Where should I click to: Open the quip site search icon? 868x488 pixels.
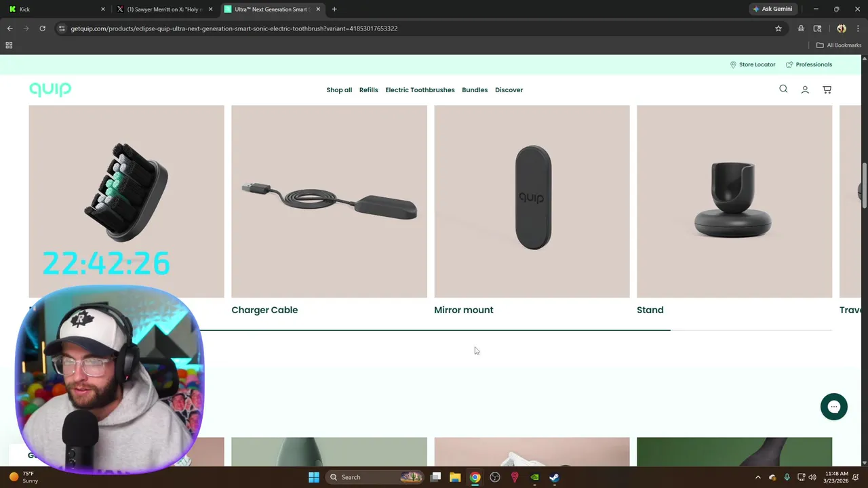click(783, 89)
